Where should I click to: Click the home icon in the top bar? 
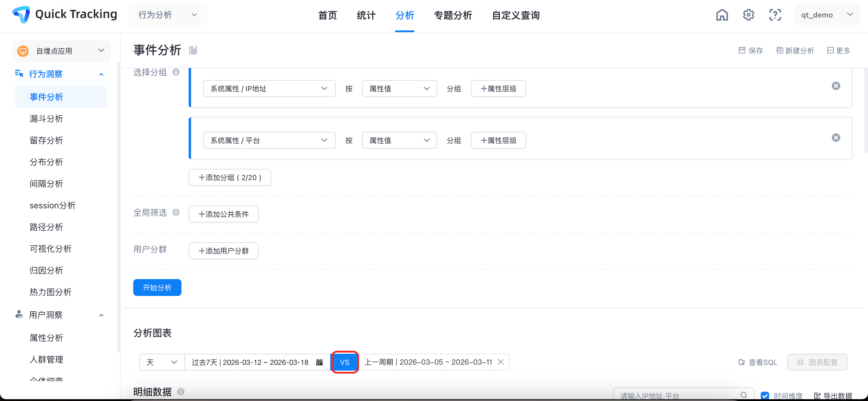click(x=722, y=15)
